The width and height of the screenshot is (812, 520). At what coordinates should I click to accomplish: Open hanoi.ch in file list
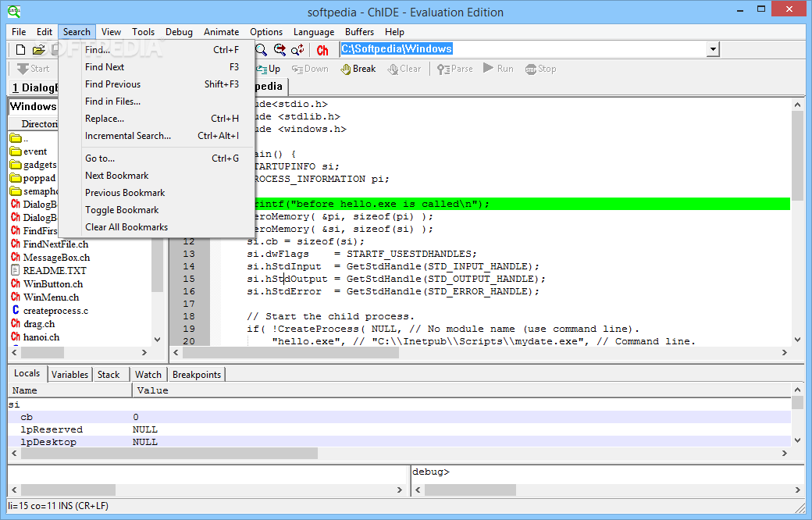[35, 337]
